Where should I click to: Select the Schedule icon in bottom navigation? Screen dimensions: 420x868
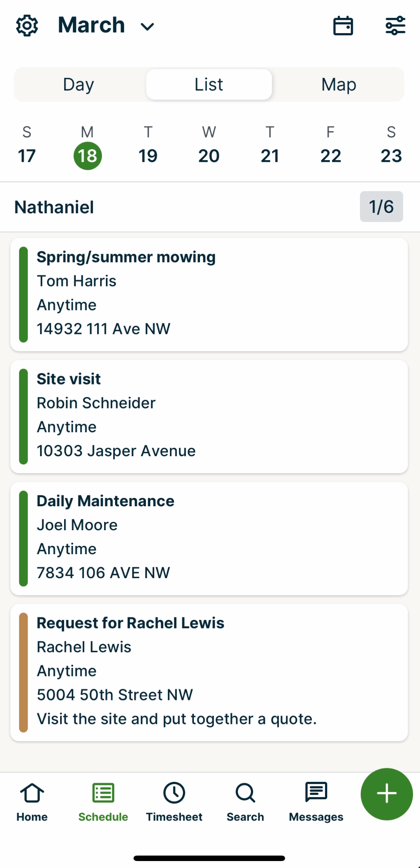103,801
